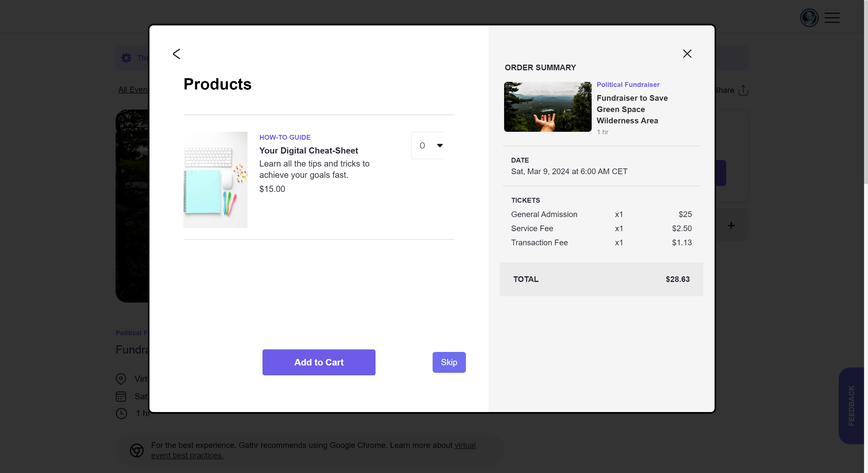This screenshot has width=868, height=473.
Task: Click the cheat-sheet product thumbnail image
Action: click(x=215, y=180)
